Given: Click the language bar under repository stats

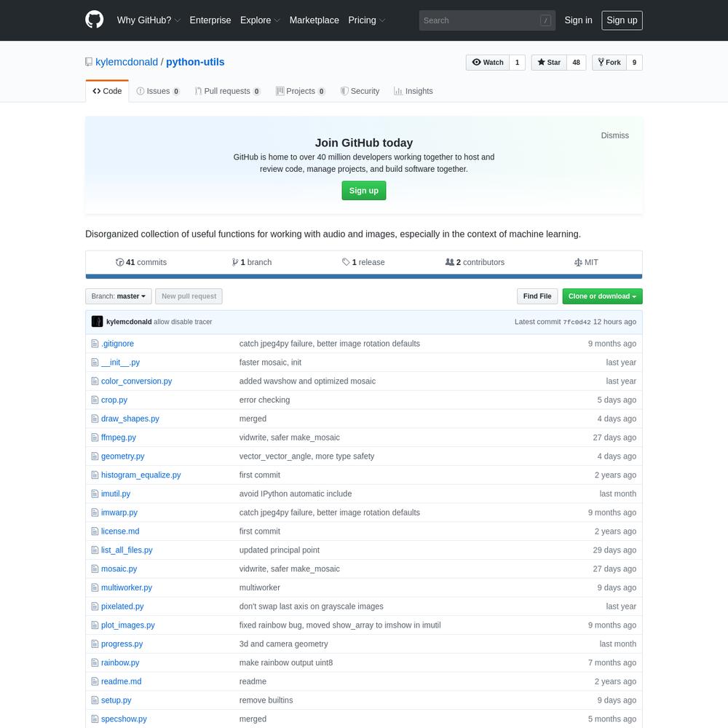Looking at the screenshot, I should click(x=364, y=277).
